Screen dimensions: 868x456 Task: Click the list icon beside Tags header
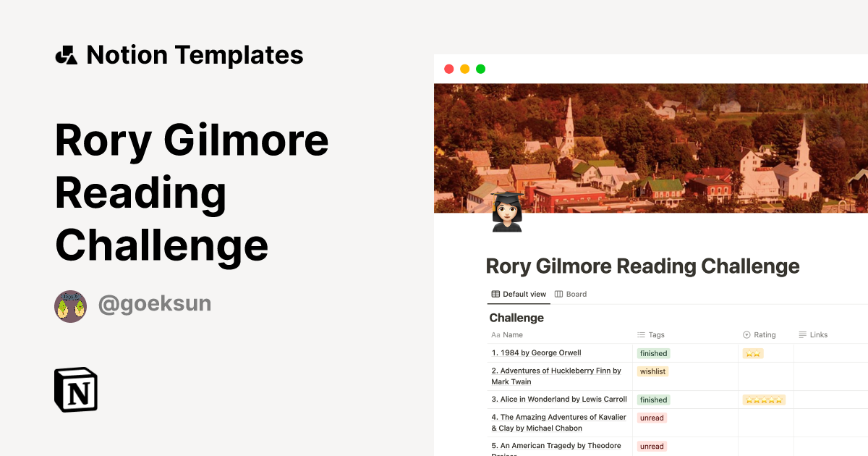point(639,334)
